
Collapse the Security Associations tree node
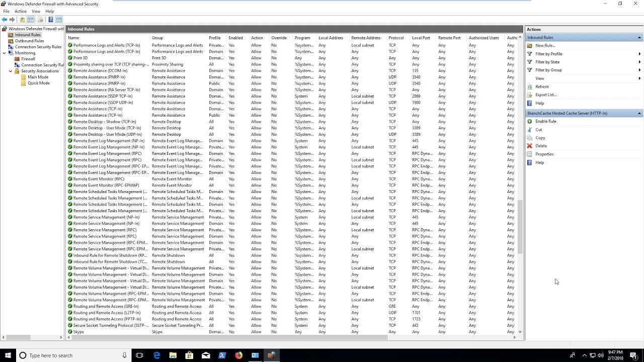point(11,71)
